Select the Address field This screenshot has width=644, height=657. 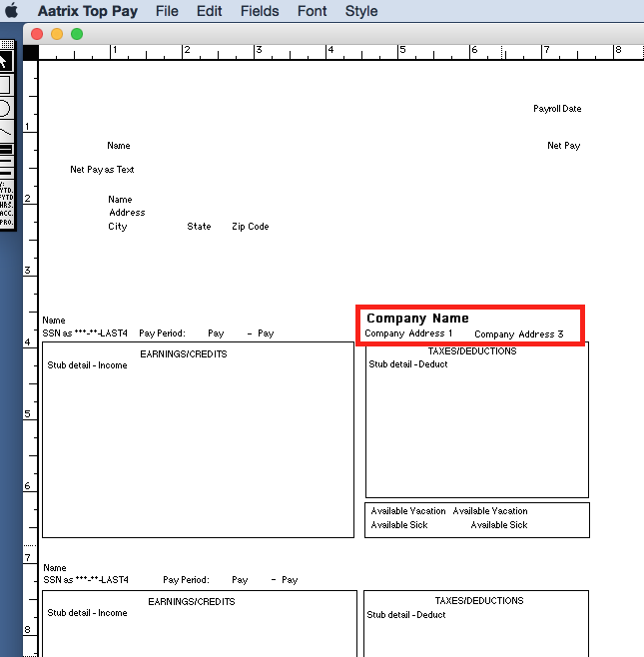click(127, 213)
